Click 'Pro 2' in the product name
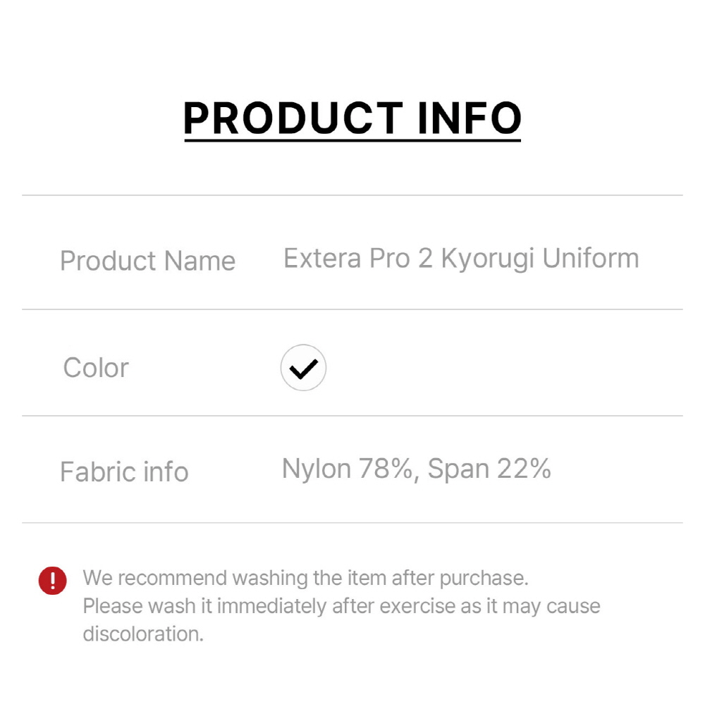The width and height of the screenshot is (705, 728). [400, 259]
